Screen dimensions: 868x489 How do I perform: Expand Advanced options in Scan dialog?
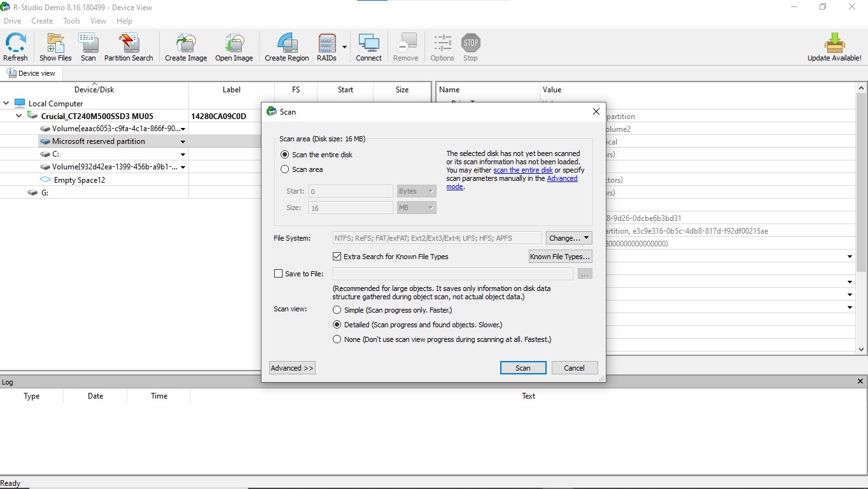[x=292, y=368]
